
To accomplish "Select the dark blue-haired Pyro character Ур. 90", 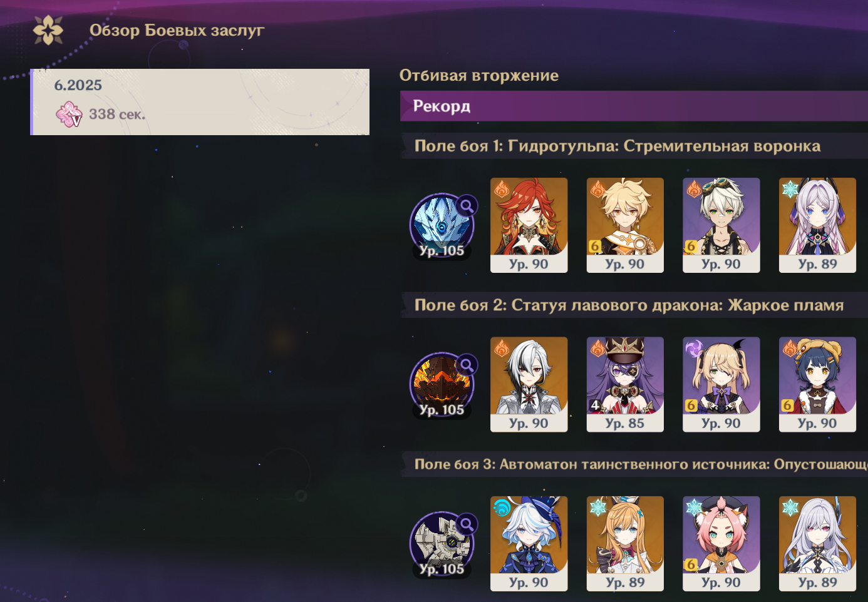I will (x=817, y=384).
